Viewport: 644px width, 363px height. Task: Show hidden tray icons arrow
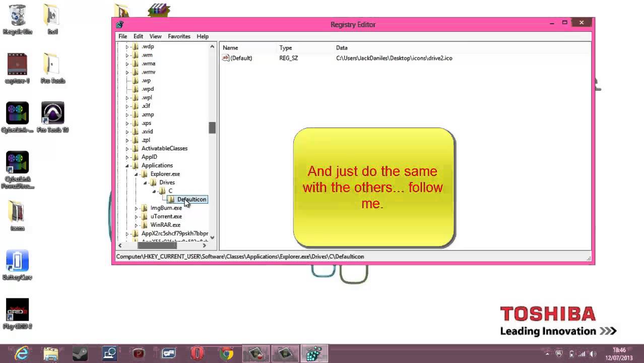tap(547, 354)
